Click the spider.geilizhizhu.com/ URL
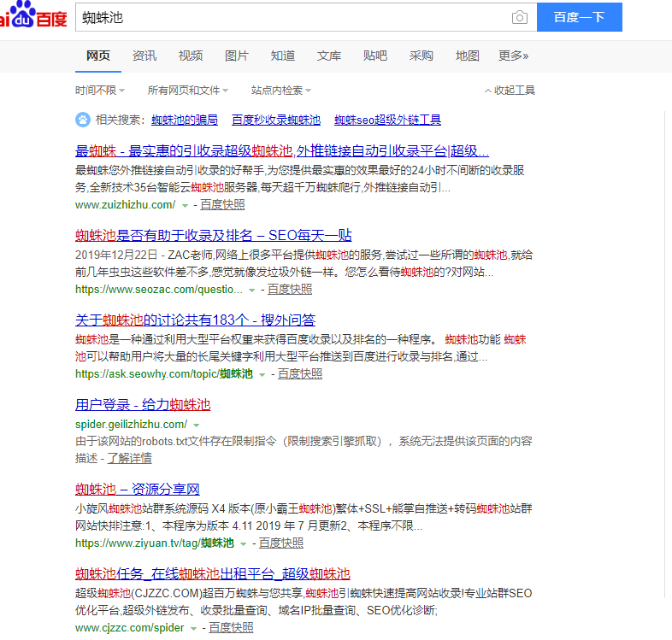Screen dimensions: 672x640 pos(131,425)
